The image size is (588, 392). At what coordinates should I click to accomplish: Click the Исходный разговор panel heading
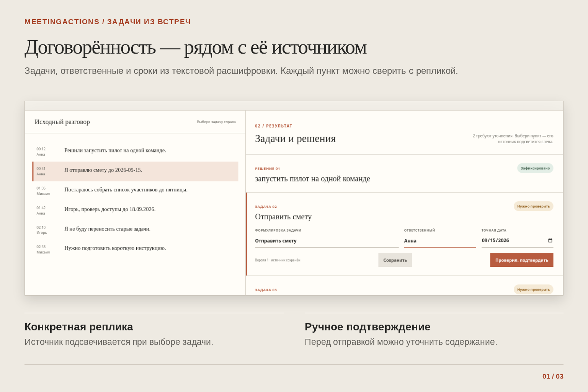(x=62, y=122)
